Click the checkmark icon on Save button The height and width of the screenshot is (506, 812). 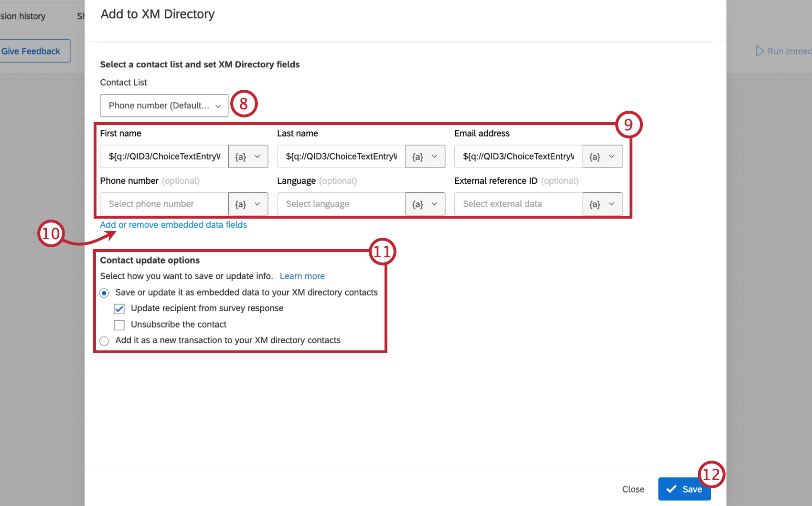672,489
